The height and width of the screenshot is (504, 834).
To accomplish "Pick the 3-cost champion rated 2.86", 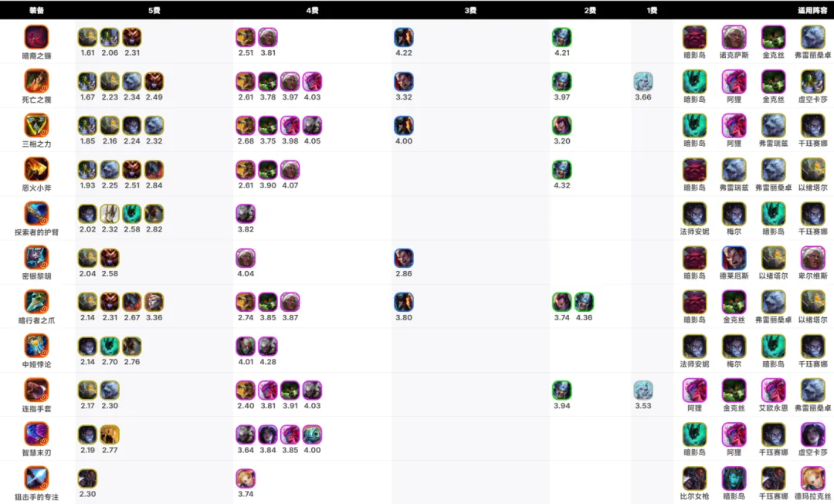I will [404, 258].
